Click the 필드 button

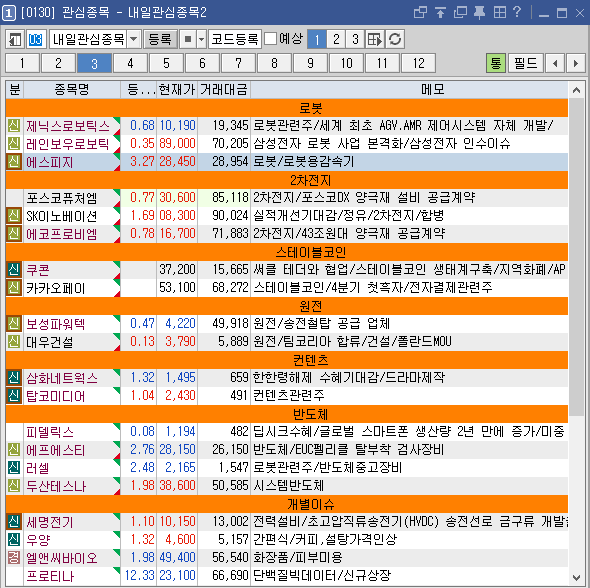click(526, 63)
